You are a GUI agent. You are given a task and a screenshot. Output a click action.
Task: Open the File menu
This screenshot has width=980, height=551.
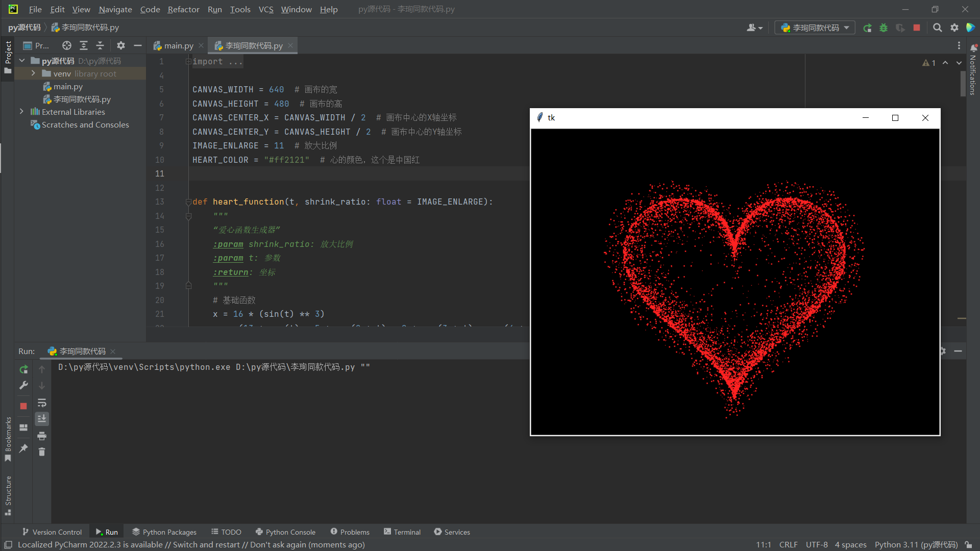(35, 9)
